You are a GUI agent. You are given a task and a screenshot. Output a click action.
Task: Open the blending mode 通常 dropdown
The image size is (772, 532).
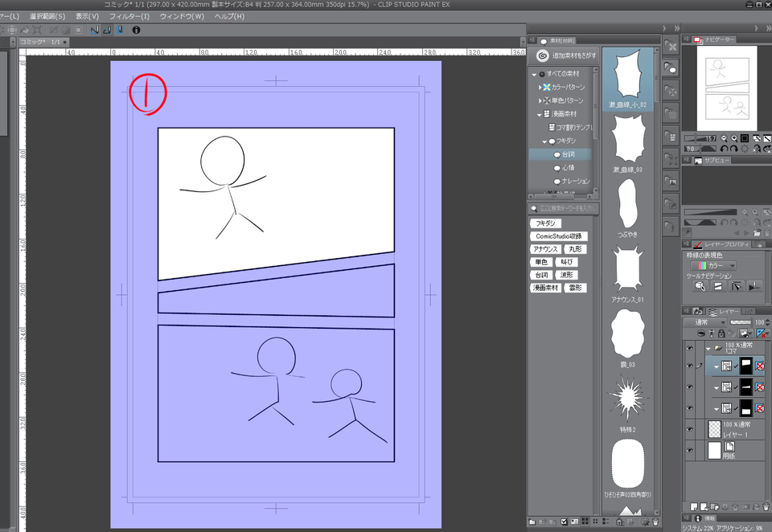point(705,322)
